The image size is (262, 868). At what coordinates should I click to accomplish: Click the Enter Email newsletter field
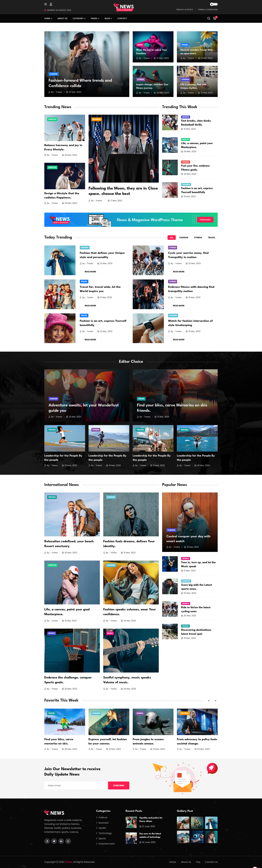75,785
